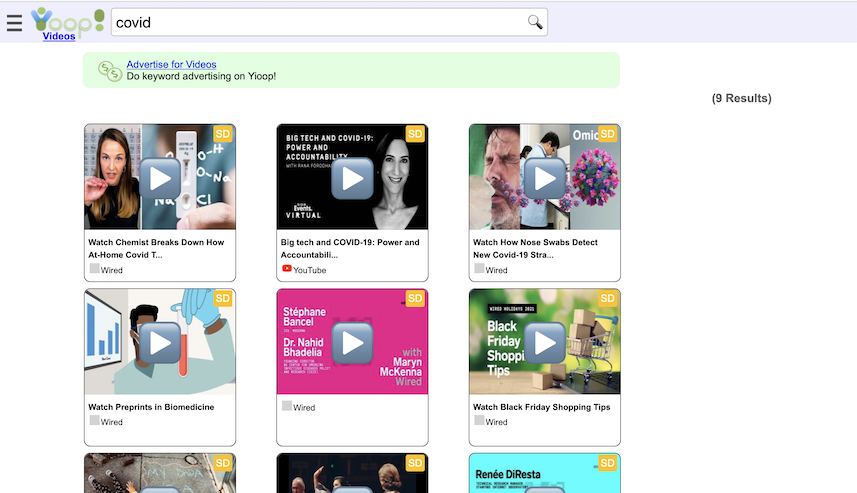Click SD badge on Renée DiResta video
Viewport: 857px width, 493px height.
607,463
